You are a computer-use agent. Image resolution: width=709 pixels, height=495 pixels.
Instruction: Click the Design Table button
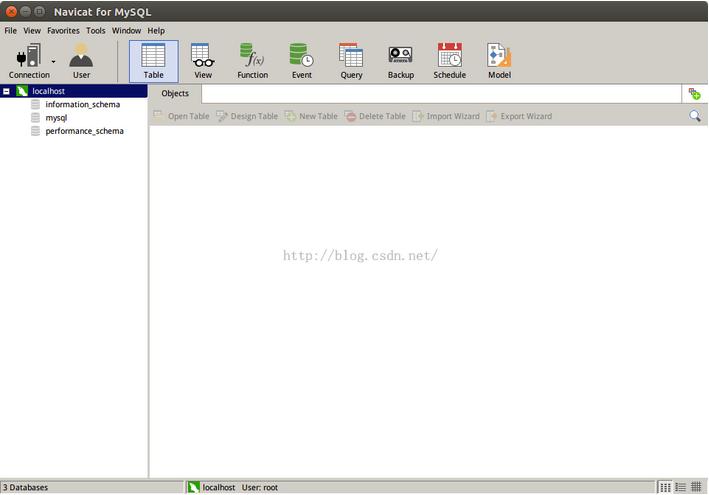tap(247, 116)
